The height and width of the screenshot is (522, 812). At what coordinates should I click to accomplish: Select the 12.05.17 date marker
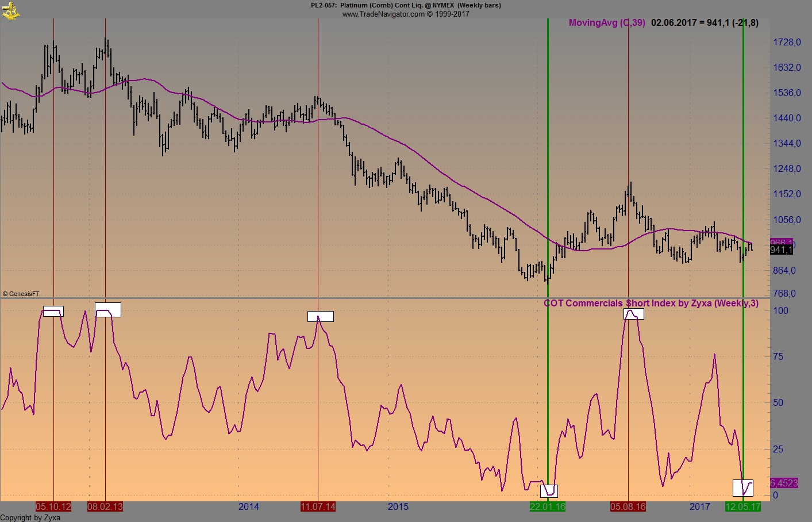pos(743,507)
